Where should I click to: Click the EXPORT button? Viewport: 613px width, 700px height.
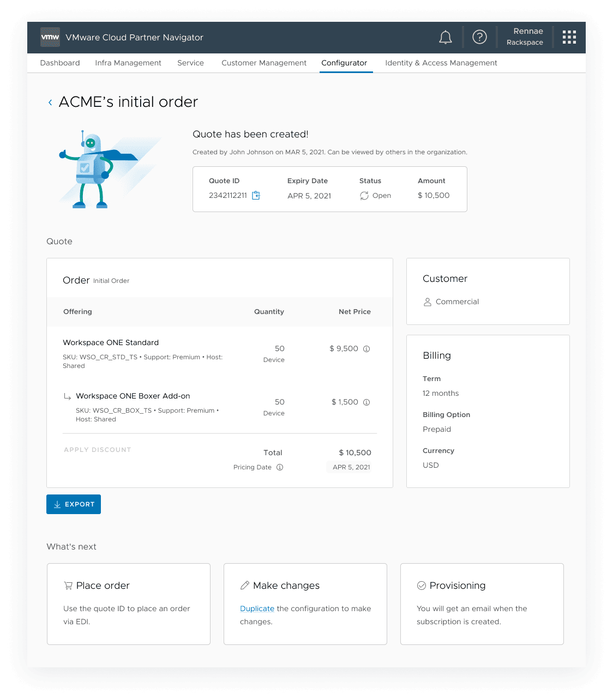(x=74, y=504)
